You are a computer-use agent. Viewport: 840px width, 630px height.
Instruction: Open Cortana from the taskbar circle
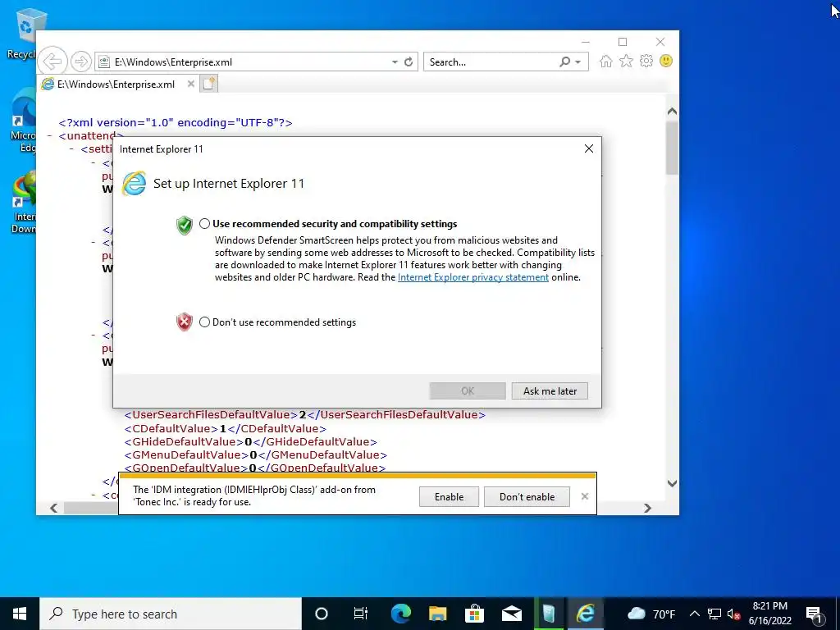coord(322,614)
